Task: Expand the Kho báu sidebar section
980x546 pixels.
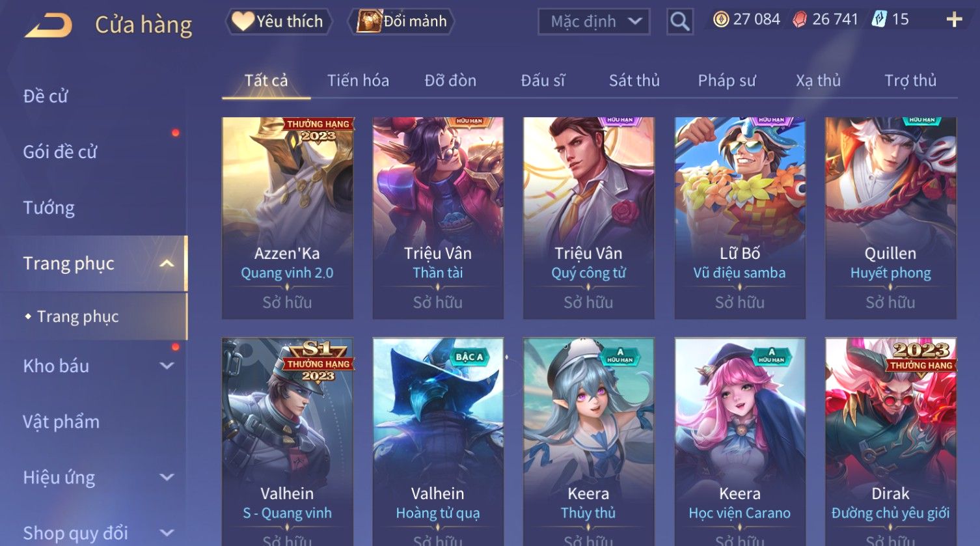Action: pyautogui.click(x=167, y=366)
